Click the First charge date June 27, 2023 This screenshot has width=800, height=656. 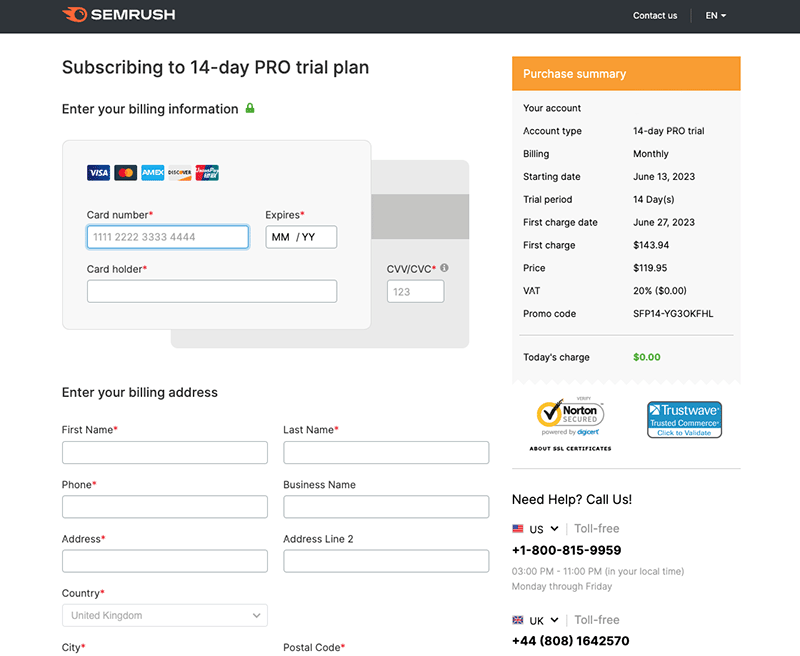(664, 222)
